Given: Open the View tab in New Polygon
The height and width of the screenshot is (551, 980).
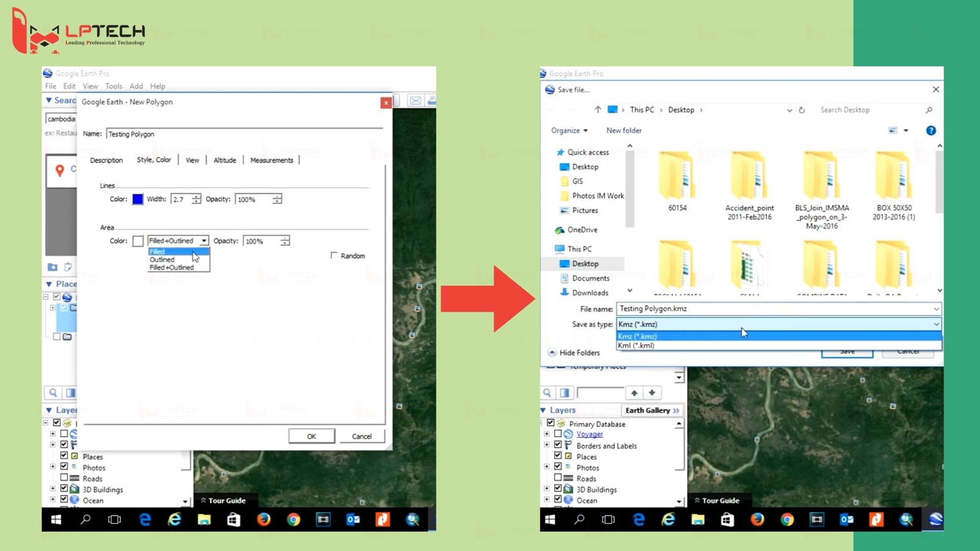Looking at the screenshot, I should [x=192, y=160].
